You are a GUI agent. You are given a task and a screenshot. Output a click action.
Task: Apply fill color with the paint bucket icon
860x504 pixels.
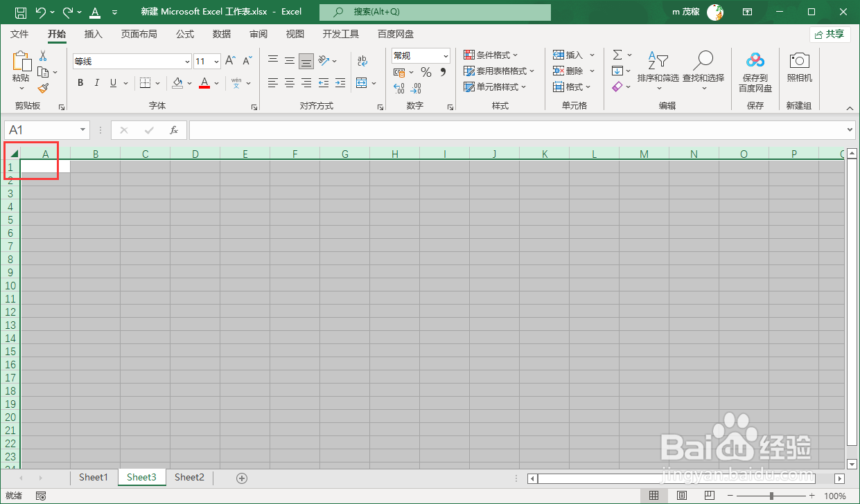tap(177, 83)
